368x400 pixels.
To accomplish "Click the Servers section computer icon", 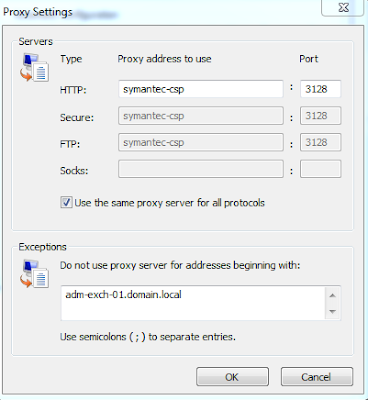I will (x=34, y=68).
